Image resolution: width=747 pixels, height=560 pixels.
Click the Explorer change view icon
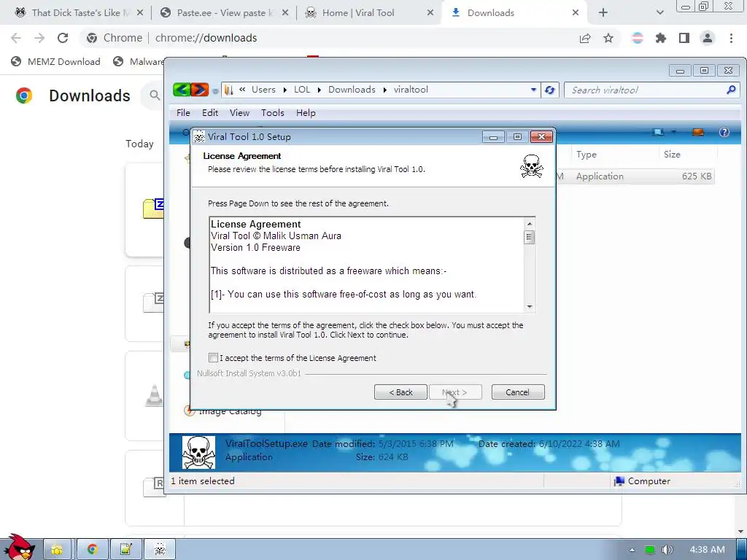(x=659, y=133)
